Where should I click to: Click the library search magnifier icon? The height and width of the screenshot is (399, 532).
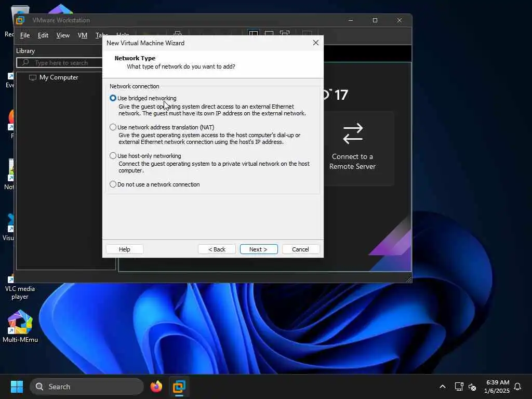pos(25,63)
